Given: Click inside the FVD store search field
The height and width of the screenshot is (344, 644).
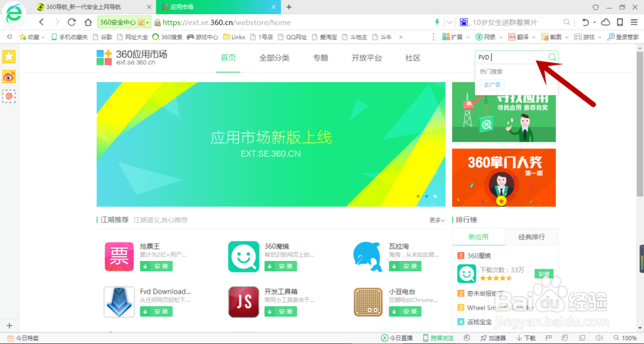Looking at the screenshot, I should pyautogui.click(x=511, y=57).
